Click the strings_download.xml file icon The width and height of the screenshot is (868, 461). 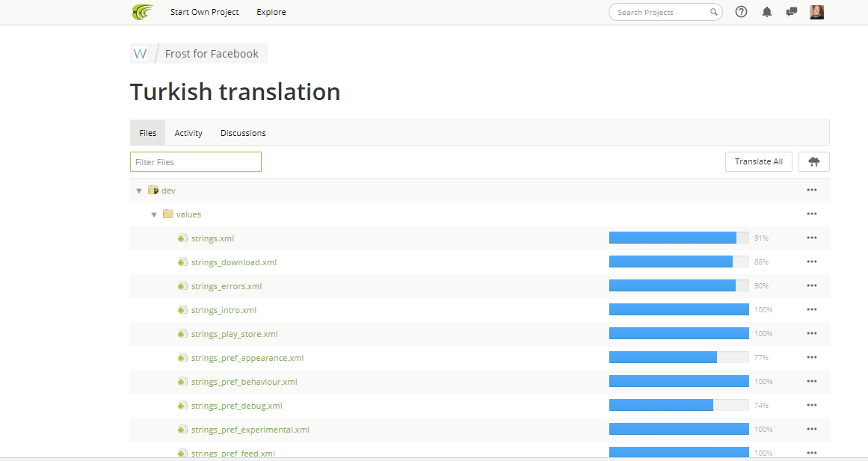click(182, 262)
